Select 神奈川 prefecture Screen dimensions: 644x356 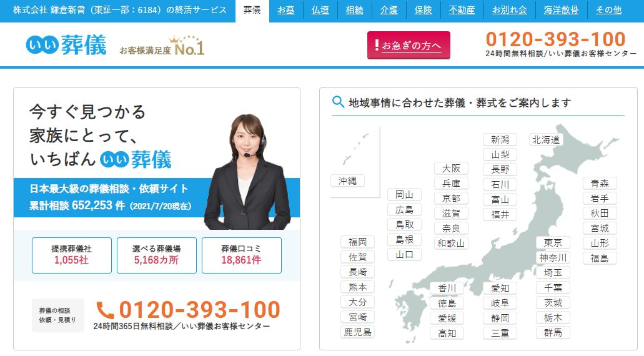(553, 258)
